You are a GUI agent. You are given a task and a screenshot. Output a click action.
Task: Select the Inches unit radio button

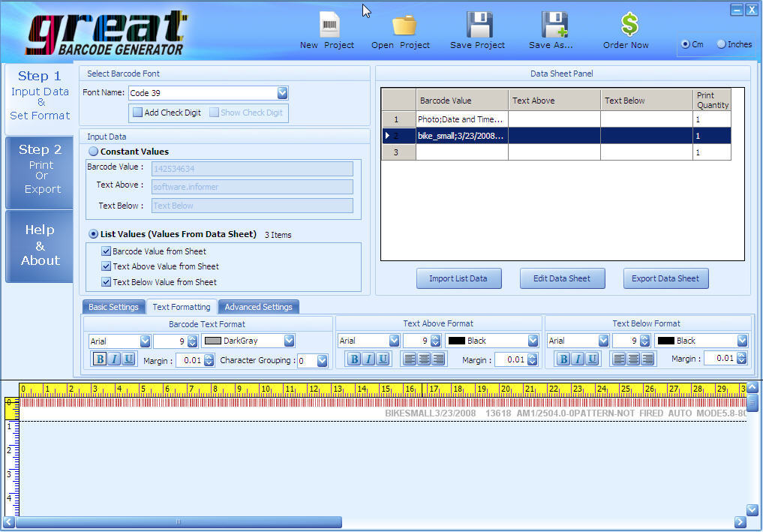point(722,44)
